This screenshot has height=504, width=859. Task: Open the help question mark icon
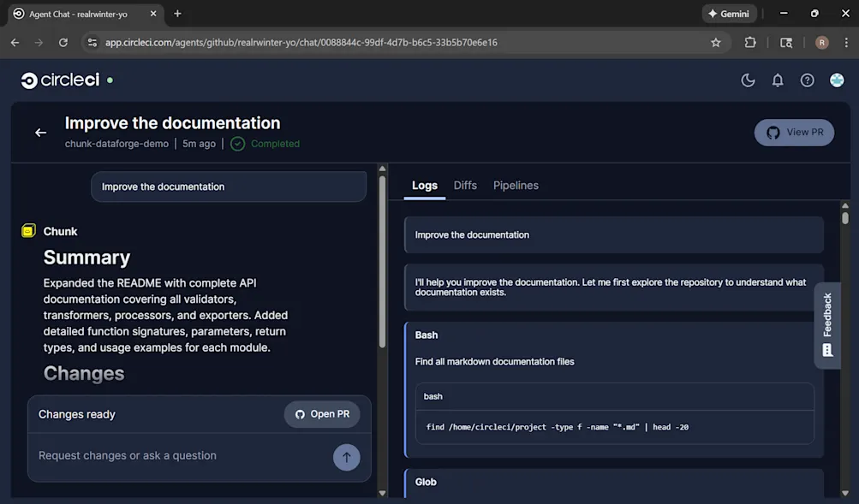(x=807, y=80)
